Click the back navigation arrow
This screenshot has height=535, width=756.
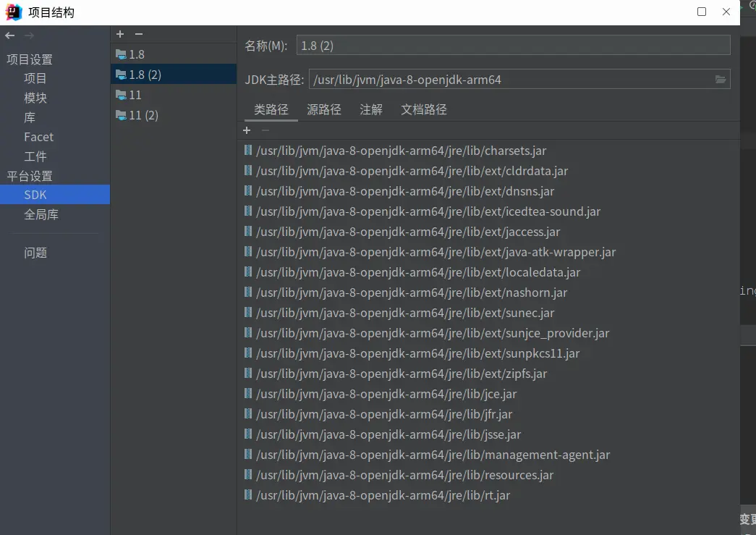pyautogui.click(x=9, y=35)
